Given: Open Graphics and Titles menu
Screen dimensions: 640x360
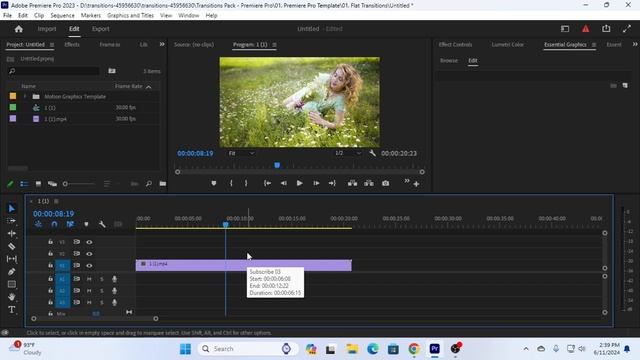Looking at the screenshot, I should [x=130, y=16].
